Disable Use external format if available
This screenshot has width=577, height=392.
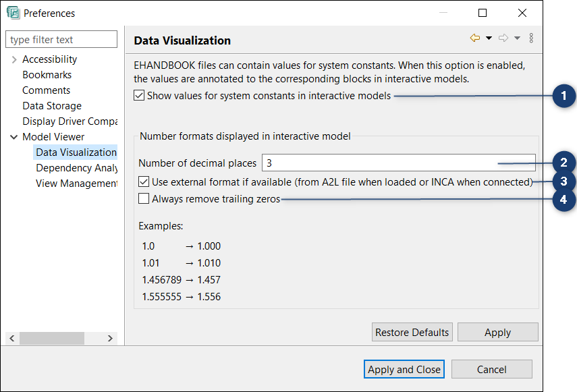click(145, 181)
